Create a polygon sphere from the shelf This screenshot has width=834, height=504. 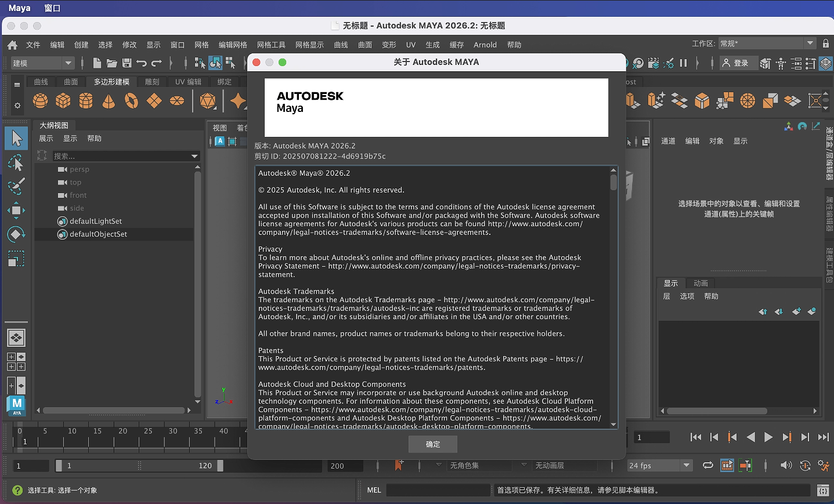coord(41,101)
